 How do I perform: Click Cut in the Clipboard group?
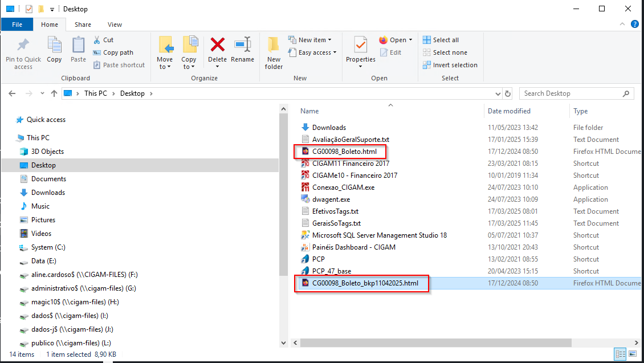(103, 40)
